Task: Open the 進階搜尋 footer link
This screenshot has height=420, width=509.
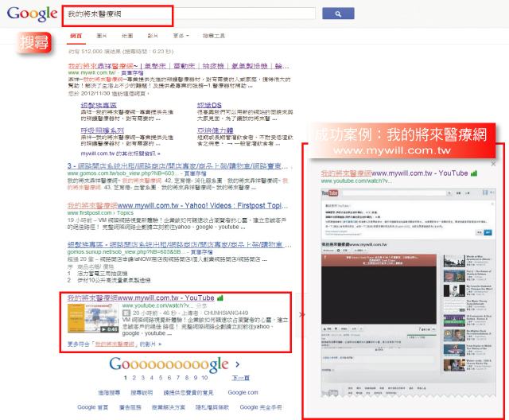Action: tap(109, 393)
